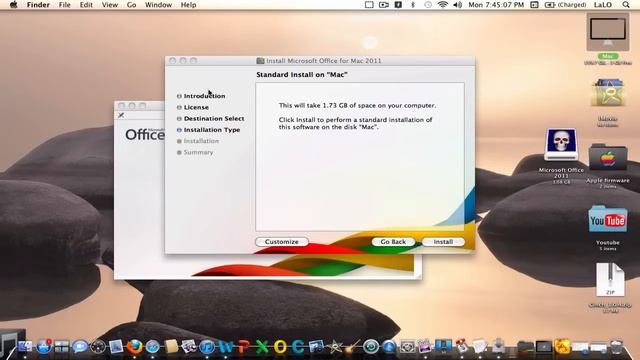The width and height of the screenshot is (640, 360).
Task: Open the ZIP file on desktop
Action: [x=610, y=280]
